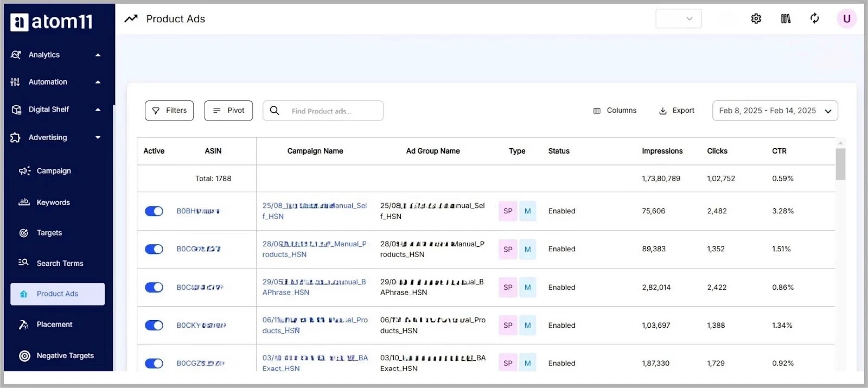868x388 pixels.
Task: Click the Export button
Action: [676, 111]
